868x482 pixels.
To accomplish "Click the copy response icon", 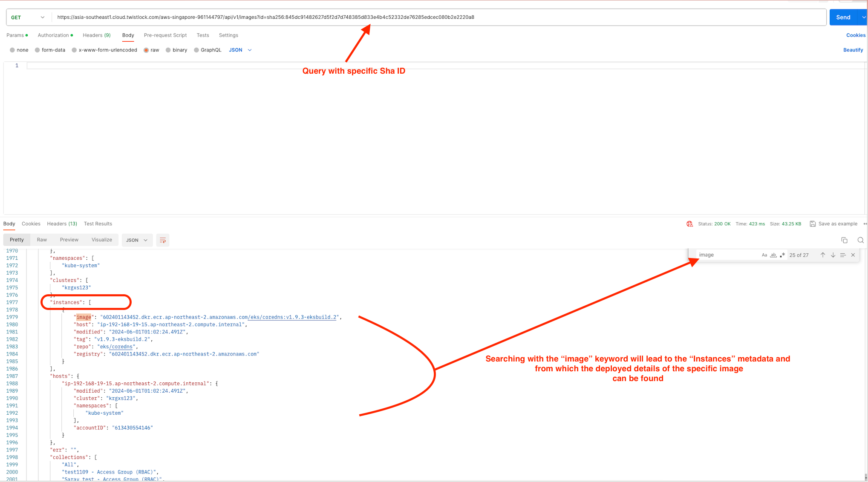I will 844,240.
